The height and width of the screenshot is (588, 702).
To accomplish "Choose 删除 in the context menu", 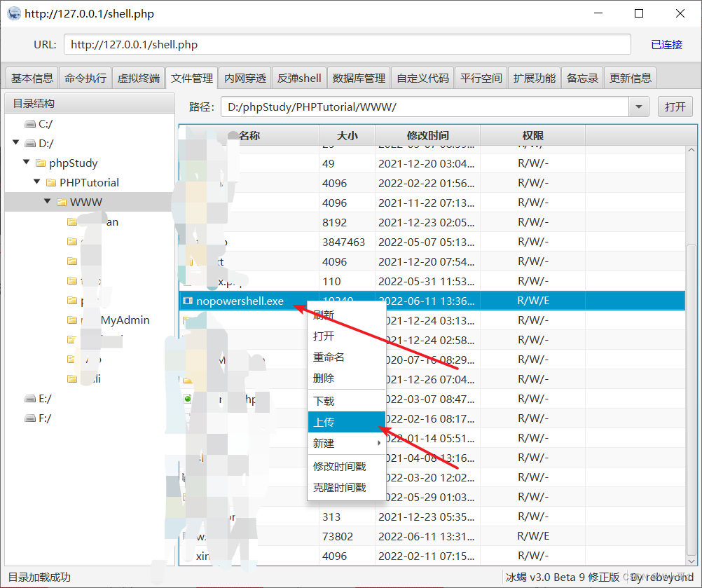I will tap(347, 378).
